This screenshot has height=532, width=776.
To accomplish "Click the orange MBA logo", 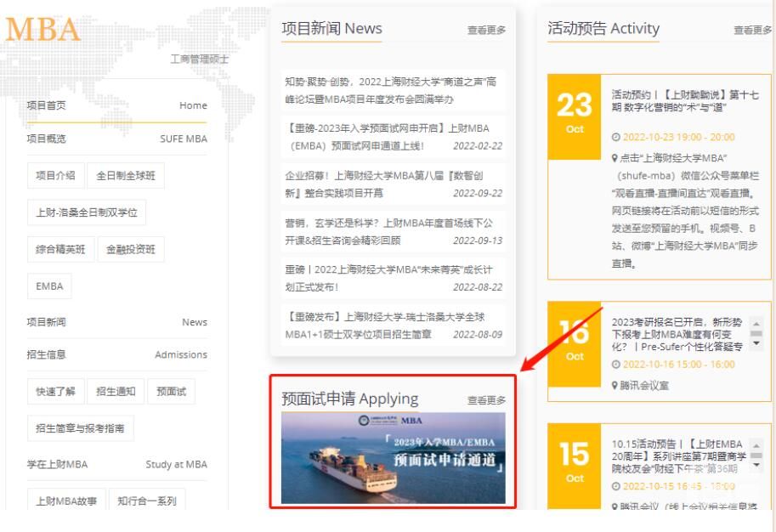I will (x=42, y=29).
